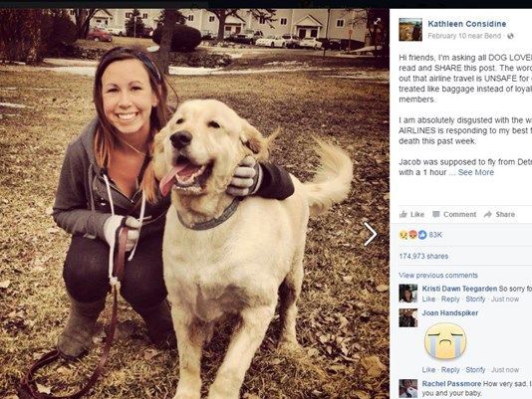Like Joan Handspiker's comment
Screen dimensions: 532x399
click(x=428, y=370)
